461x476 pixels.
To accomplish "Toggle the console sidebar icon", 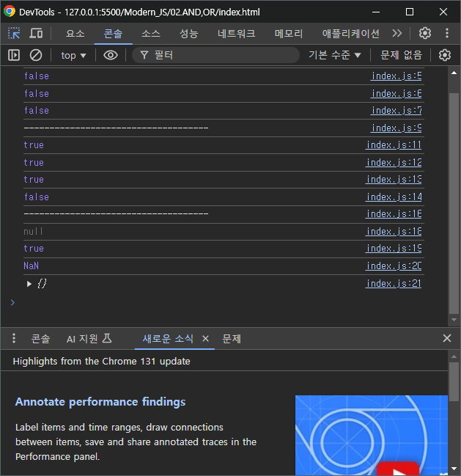I will tap(14, 55).
